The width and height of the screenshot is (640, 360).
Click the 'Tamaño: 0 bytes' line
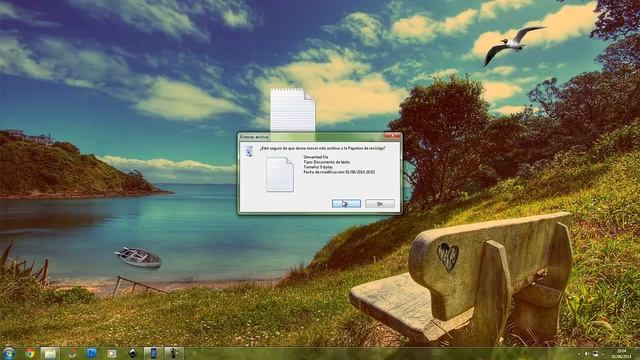click(x=318, y=167)
